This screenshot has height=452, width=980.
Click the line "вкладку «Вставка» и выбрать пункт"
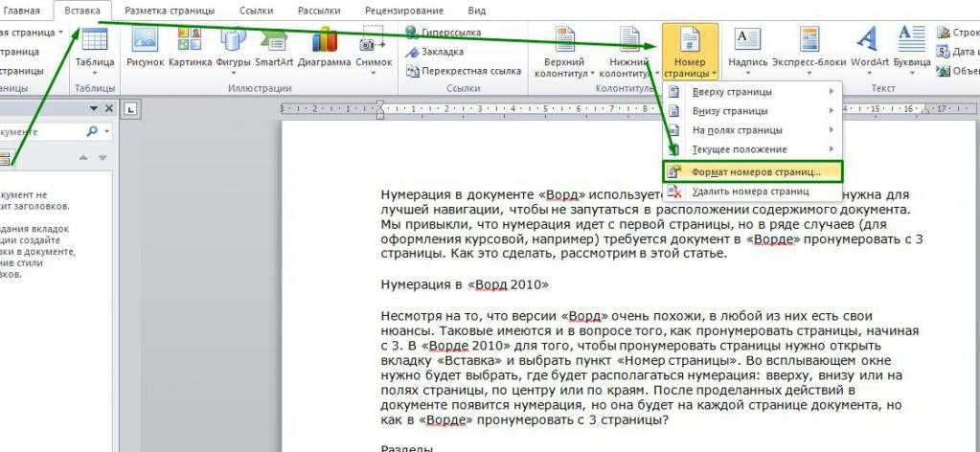[635, 361]
